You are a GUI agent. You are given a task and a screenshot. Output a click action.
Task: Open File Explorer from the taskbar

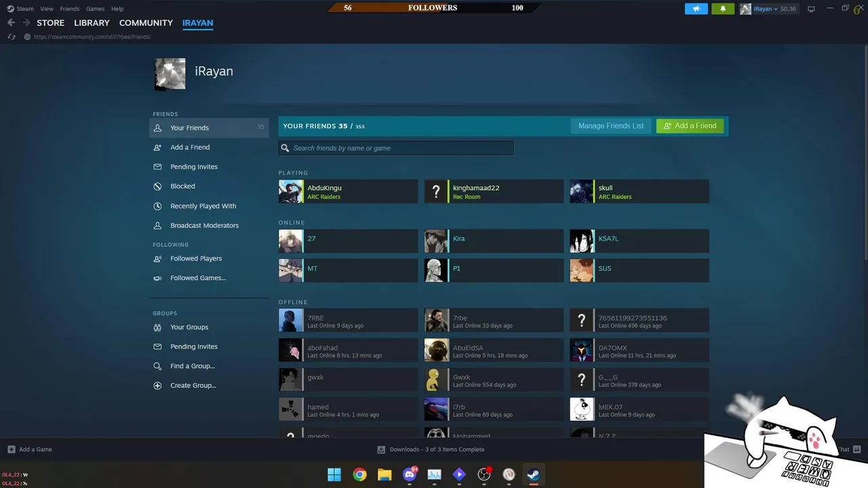[x=384, y=474]
